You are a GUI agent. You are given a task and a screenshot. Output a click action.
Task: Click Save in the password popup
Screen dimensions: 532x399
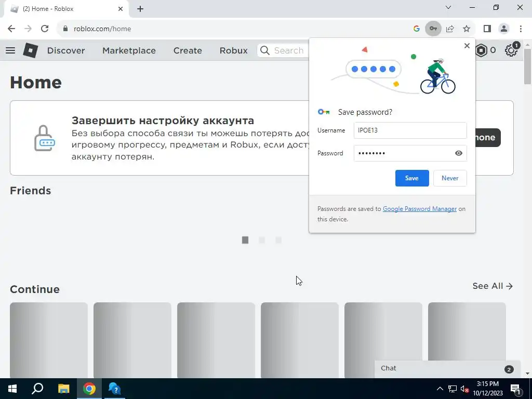[x=412, y=178]
